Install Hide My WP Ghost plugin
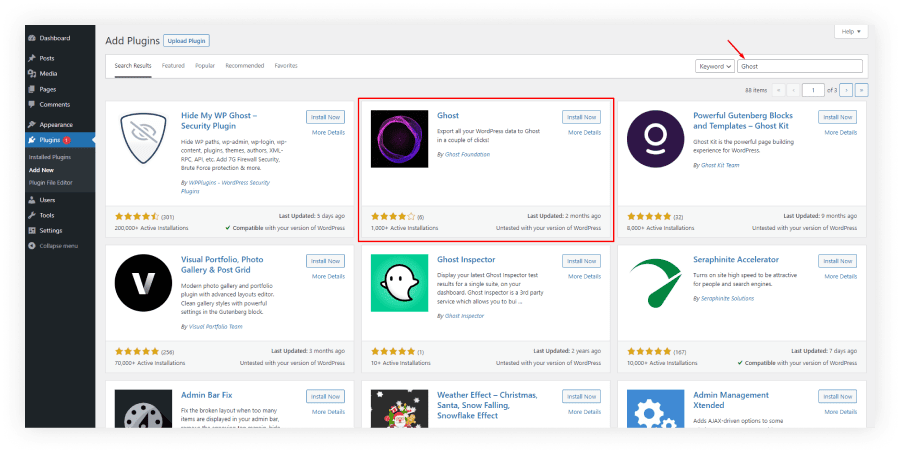Screen dimensions: 900x453 325,117
